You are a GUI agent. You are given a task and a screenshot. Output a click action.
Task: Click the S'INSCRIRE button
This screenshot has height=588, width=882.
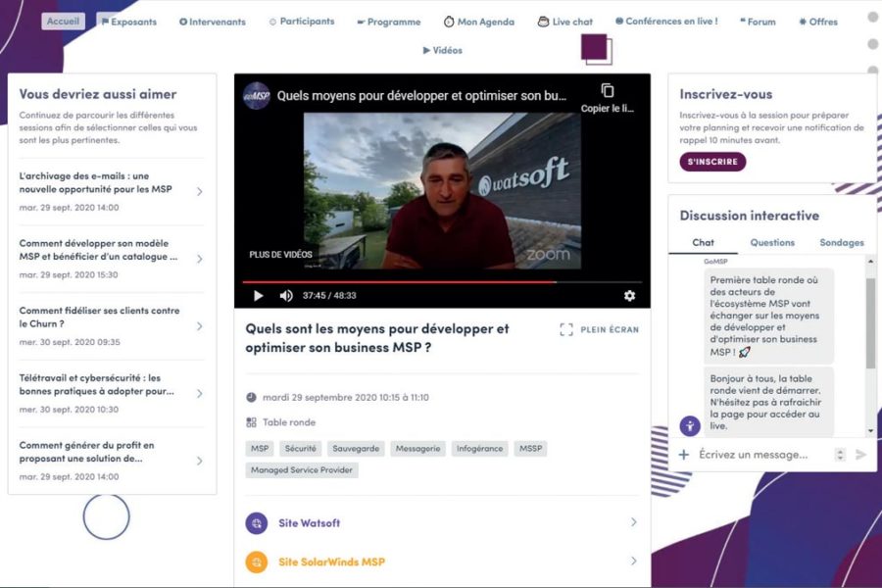(x=712, y=162)
